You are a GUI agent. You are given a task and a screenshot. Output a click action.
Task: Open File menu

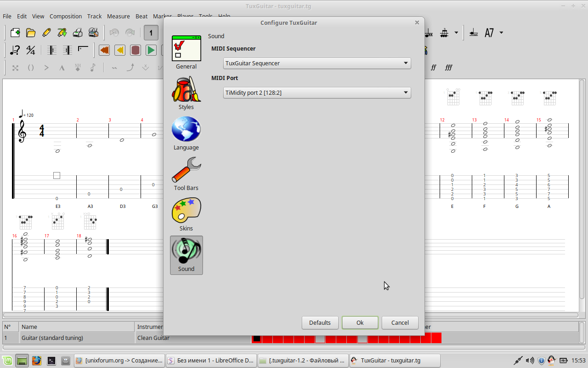(7, 16)
